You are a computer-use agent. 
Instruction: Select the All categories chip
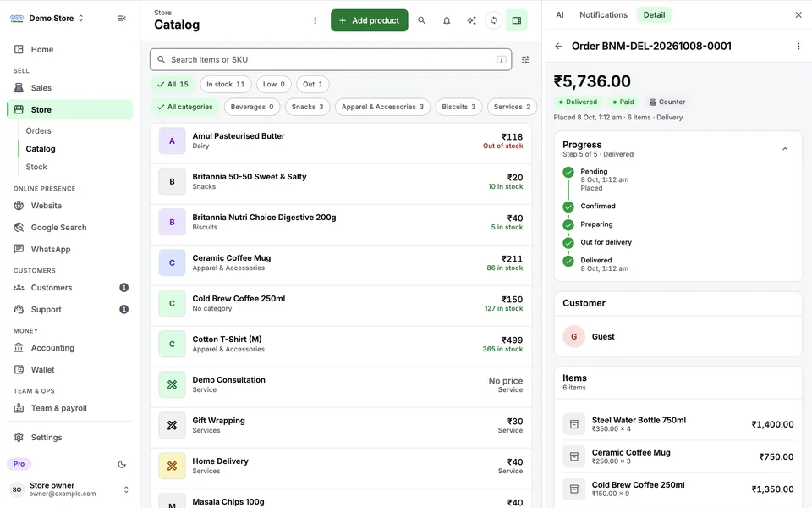click(184, 107)
